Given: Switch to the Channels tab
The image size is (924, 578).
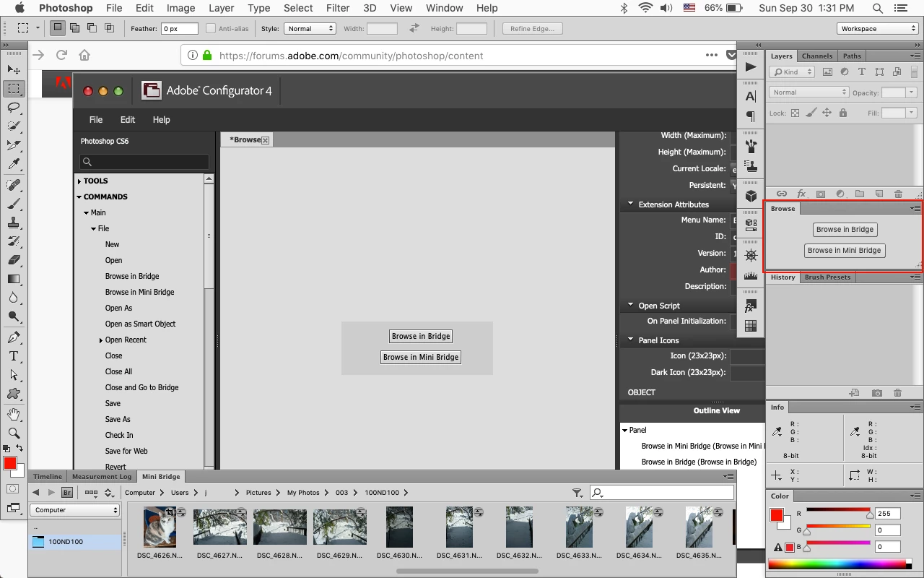Looking at the screenshot, I should (817, 56).
